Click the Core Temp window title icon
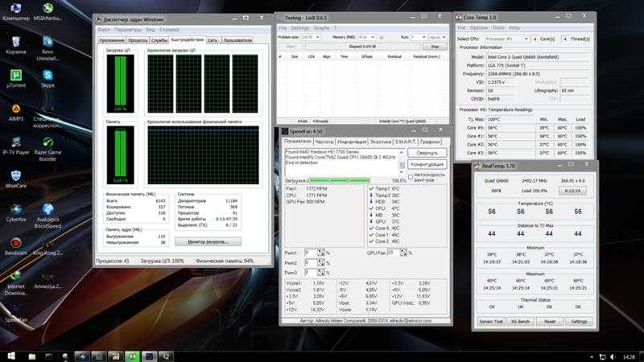Viewport: 644px width, 362px height. pos(459,17)
